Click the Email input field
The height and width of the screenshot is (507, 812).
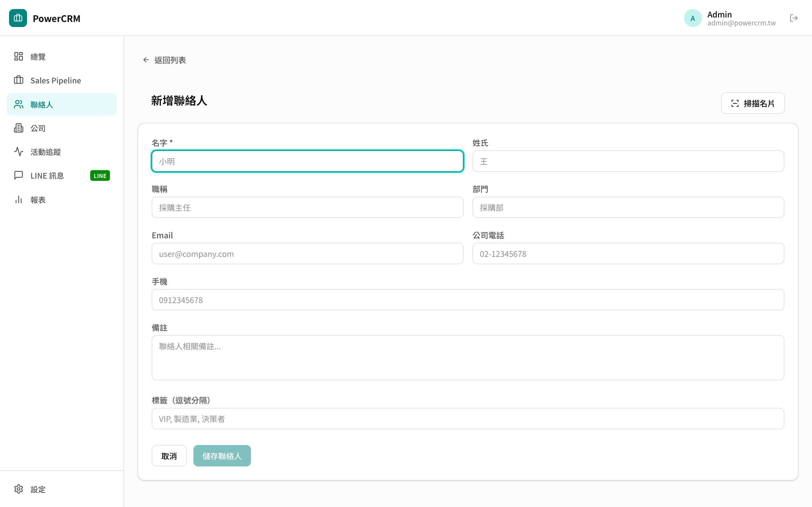coord(307,253)
